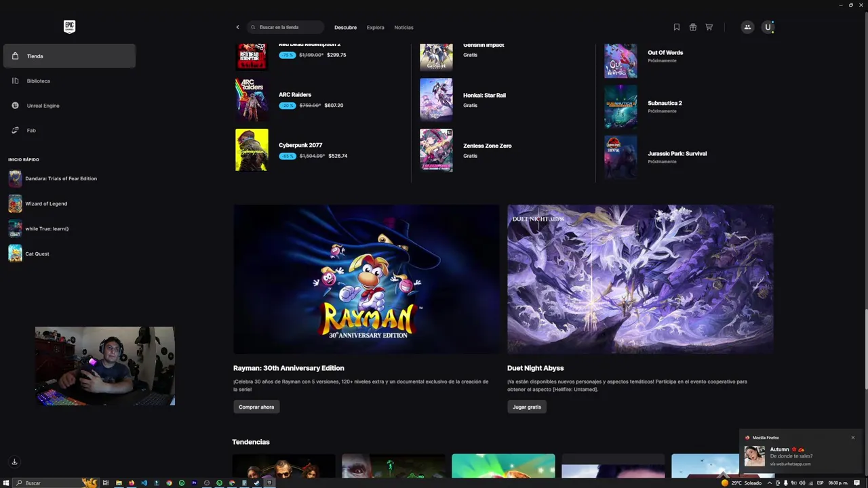Click Comprar ahora for Rayman
This screenshot has width=868, height=488.
tap(256, 407)
